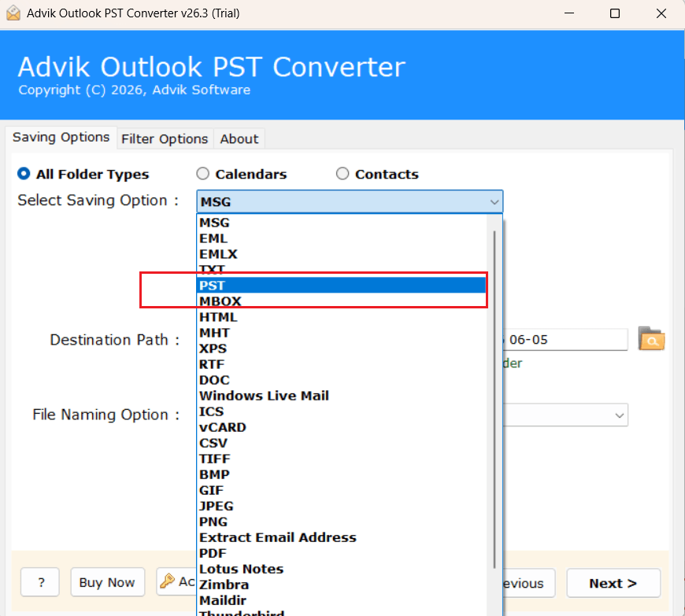Click the browse folder icon for destination path
685x616 pixels.
(651, 339)
